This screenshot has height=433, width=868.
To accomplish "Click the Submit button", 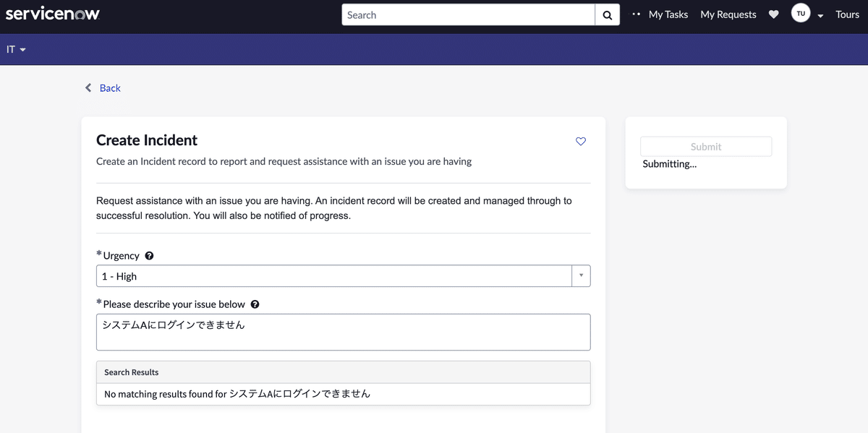I will click(x=706, y=147).
